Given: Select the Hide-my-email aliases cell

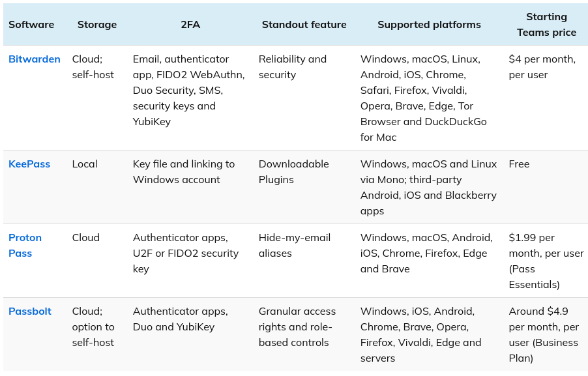Looking at the screenshot, I should 294,246.
